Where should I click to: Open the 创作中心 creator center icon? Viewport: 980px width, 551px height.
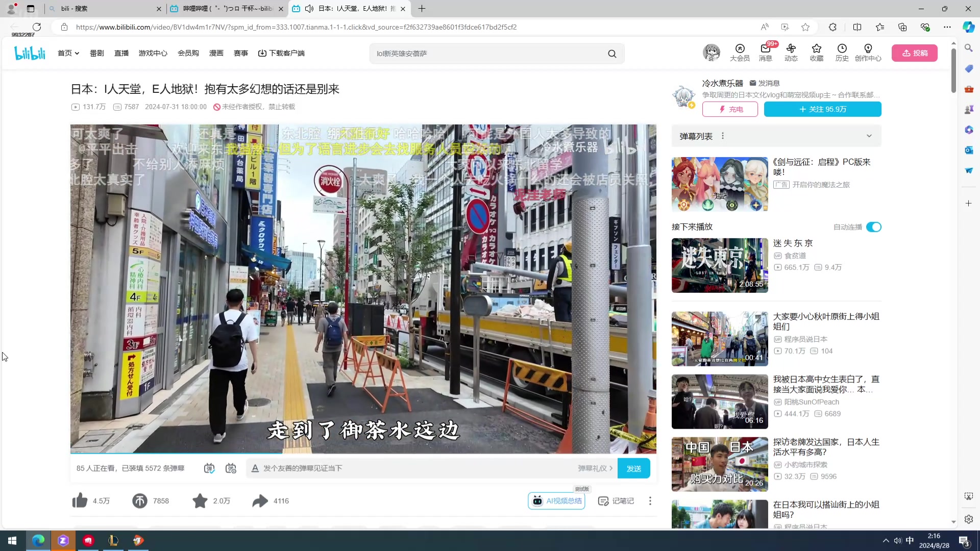(x=868, y=53)
